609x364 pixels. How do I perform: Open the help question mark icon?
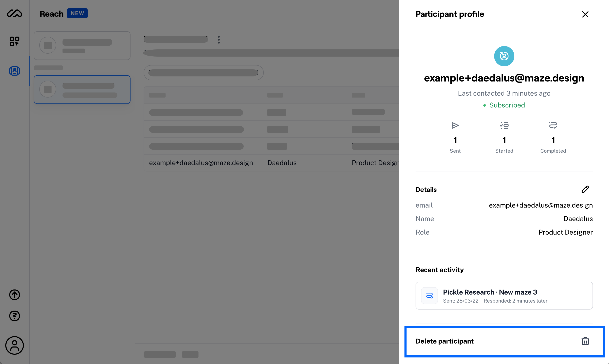pyautogui.click(x=15, y=316)
